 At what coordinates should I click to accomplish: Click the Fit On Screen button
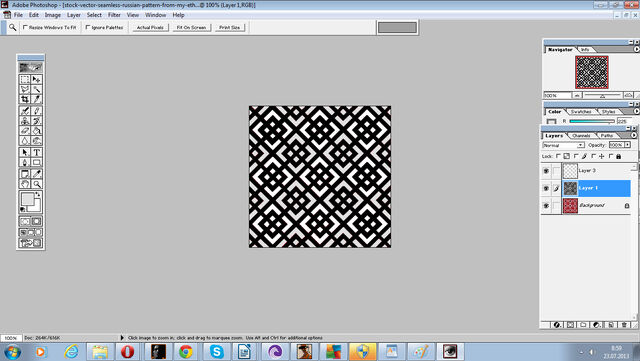(x=191, y=27)
